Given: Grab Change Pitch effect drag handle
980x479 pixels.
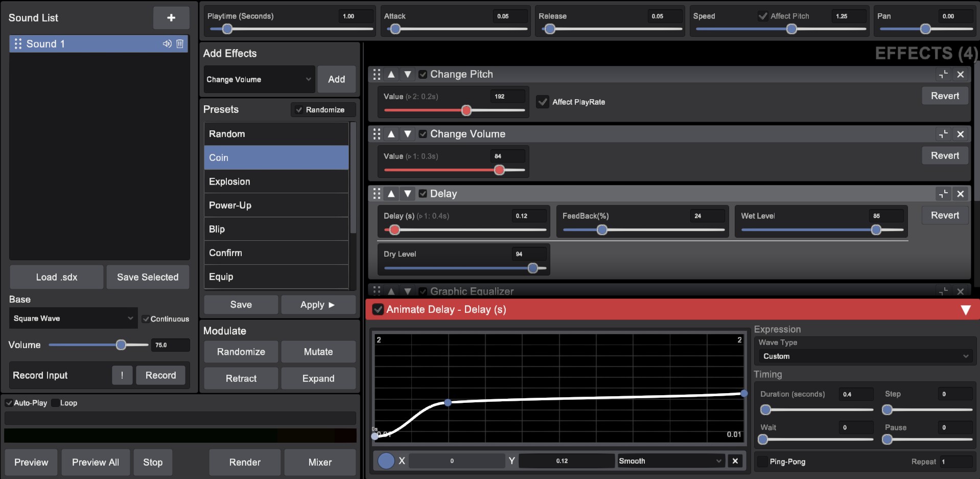Looking at the screenshot, I should pyautogui.click(x=377, y=74).
